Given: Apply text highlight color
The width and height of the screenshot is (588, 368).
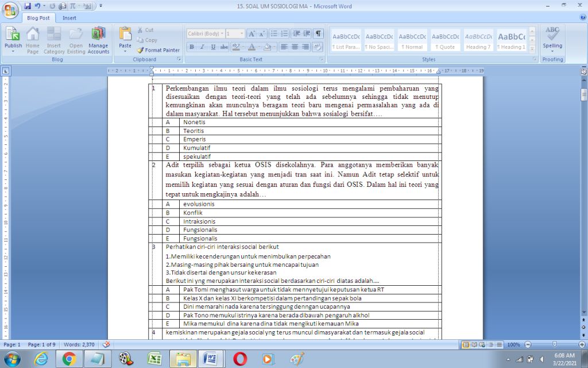Looking at the screenshot, I should click(235, 47).
